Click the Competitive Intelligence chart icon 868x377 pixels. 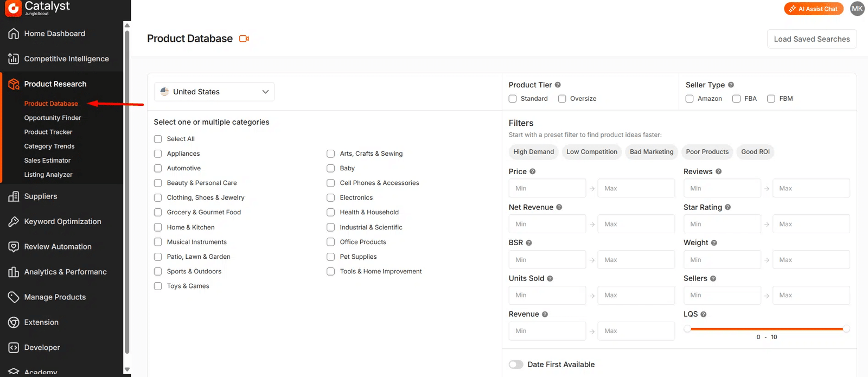(x=14, y=59)
